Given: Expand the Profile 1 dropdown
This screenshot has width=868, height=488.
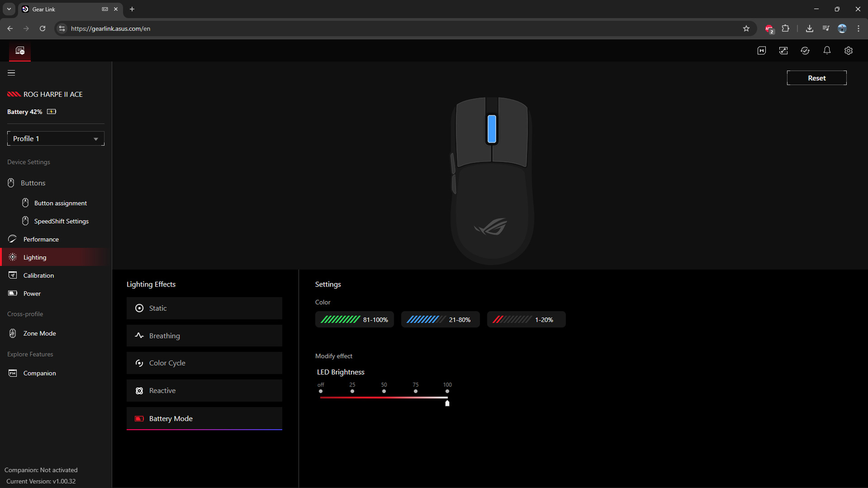Looking at the screenshot, I should click(55, 139).
